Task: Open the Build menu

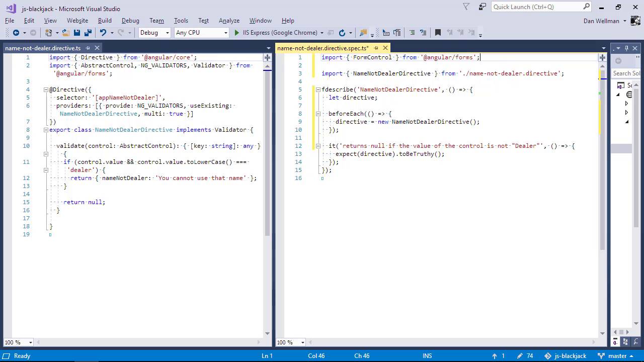Action: (x=105, y=21)
